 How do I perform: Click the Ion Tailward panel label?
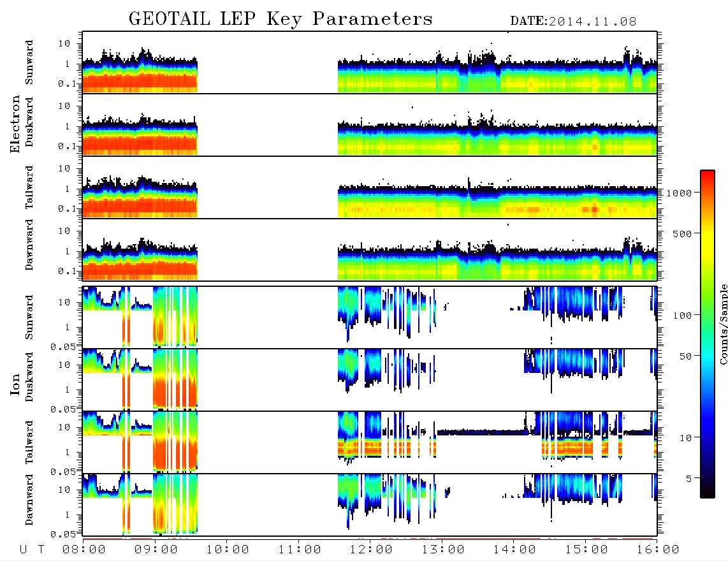29,442
